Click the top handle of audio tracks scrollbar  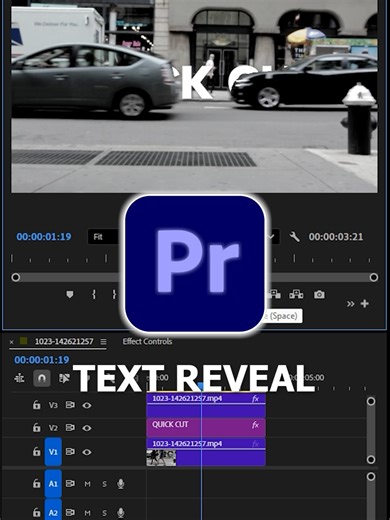(x=371, y=477)
